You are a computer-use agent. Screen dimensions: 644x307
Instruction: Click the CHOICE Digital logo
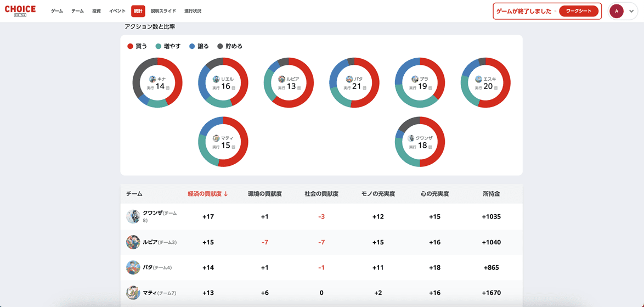[x=20, y=11]
